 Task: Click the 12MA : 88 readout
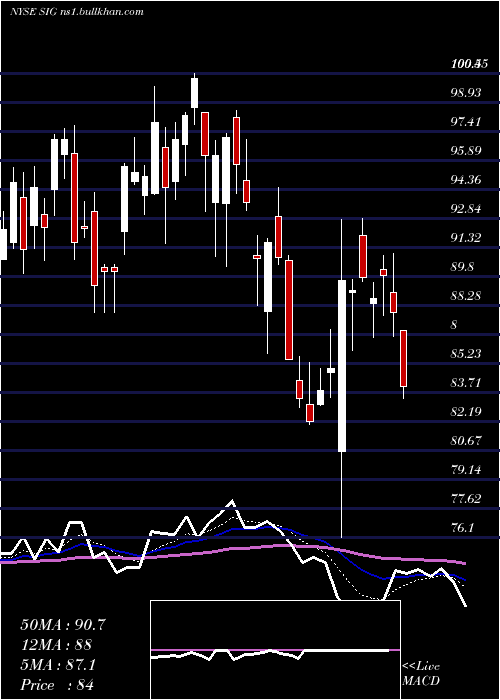56,645
